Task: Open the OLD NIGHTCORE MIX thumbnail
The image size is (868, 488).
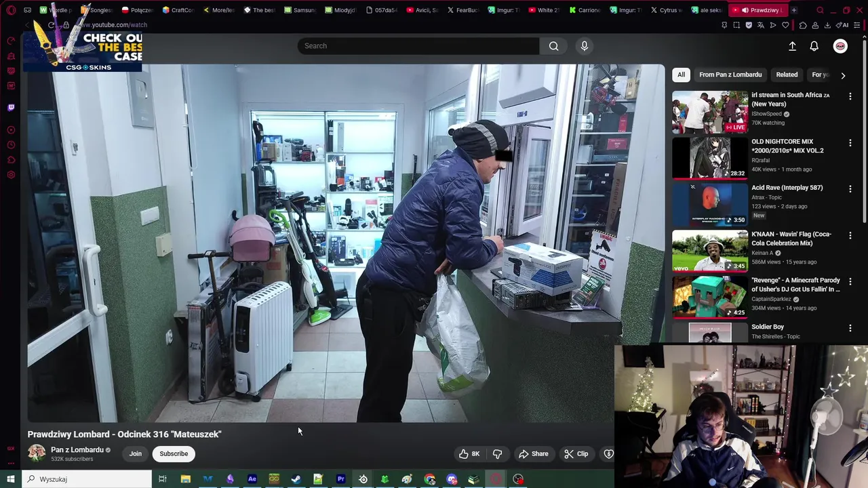Action: click(x=710, y=158)
